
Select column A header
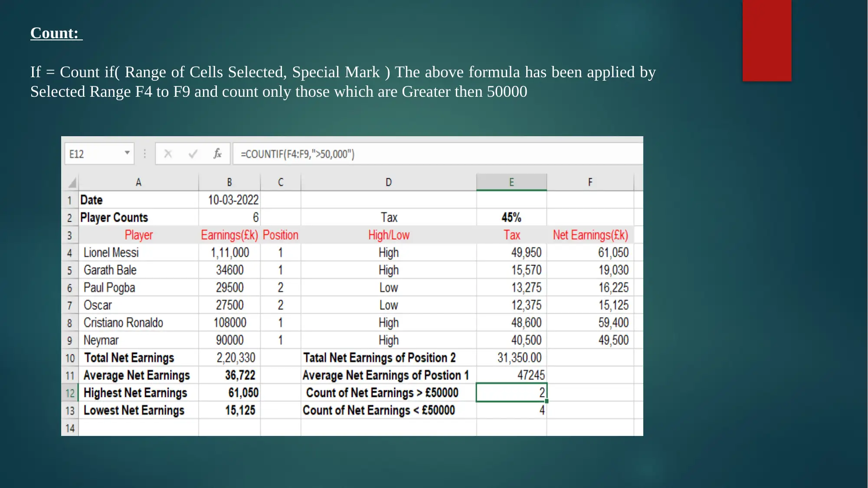(x=138, y=182)
